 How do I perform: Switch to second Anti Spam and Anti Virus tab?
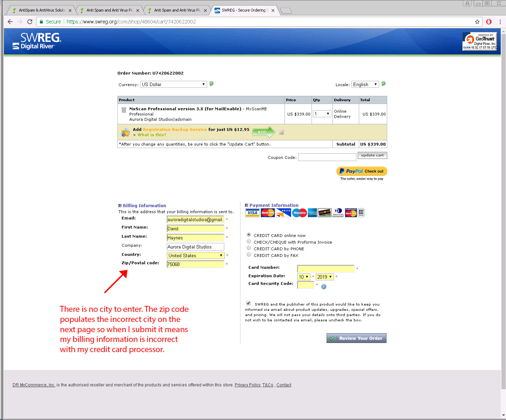109,10
